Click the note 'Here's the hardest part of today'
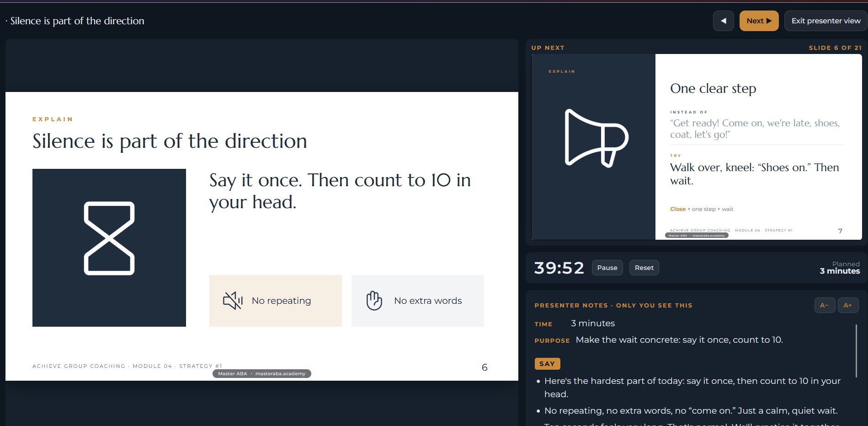Viewport: 868px width, 426px height. [692, 387]
